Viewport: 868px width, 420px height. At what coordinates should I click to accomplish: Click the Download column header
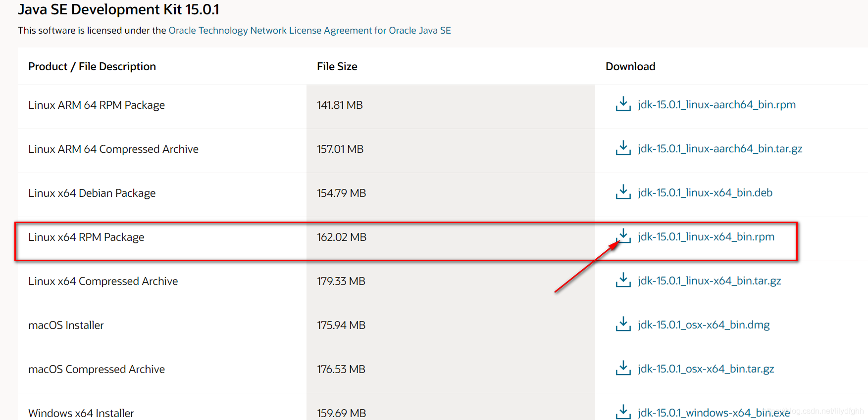point(630,66)
